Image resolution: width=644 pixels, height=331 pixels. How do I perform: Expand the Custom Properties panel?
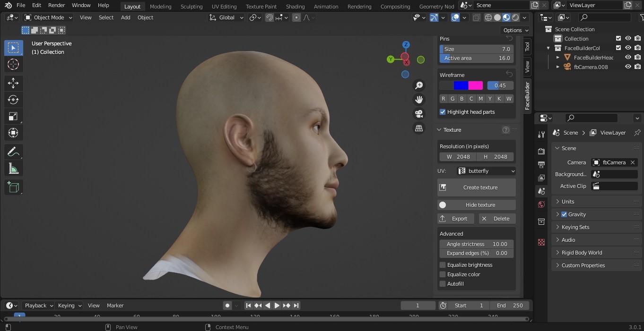(x=596, y=265)
